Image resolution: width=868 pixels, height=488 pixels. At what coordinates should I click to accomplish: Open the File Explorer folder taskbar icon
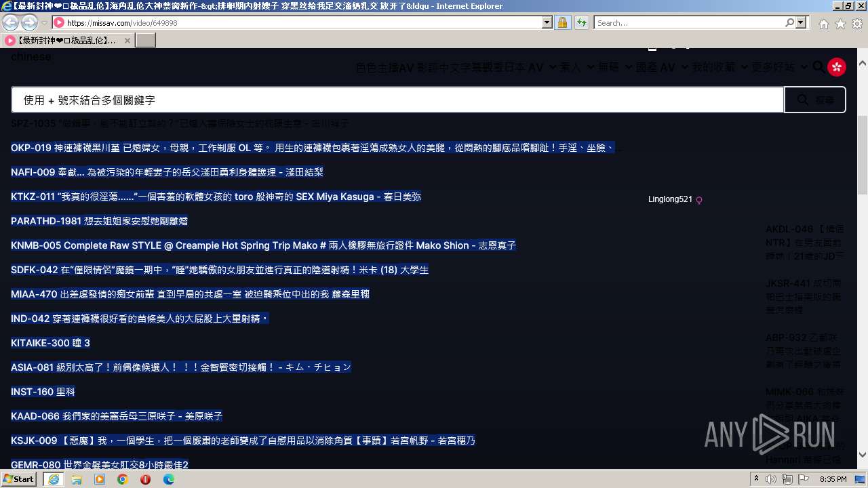click(x=77, y=479)
